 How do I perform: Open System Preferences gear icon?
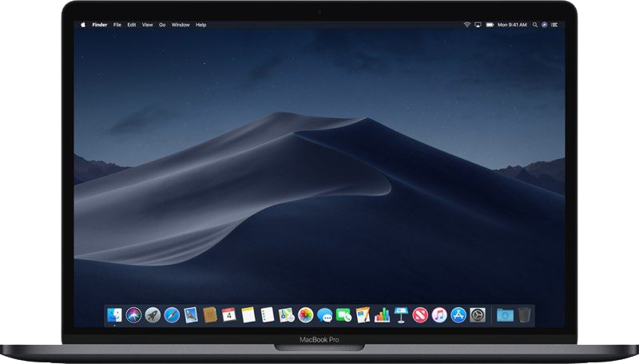478,315
